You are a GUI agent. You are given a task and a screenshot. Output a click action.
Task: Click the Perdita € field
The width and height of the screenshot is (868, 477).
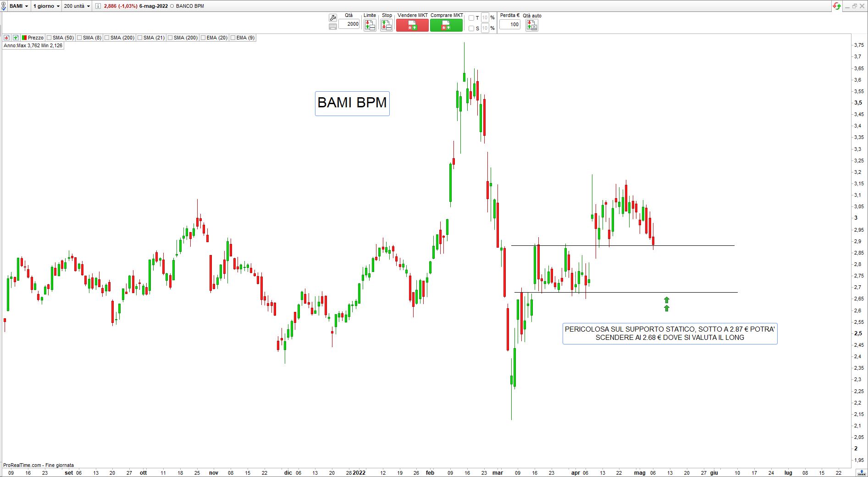[510, 24]
